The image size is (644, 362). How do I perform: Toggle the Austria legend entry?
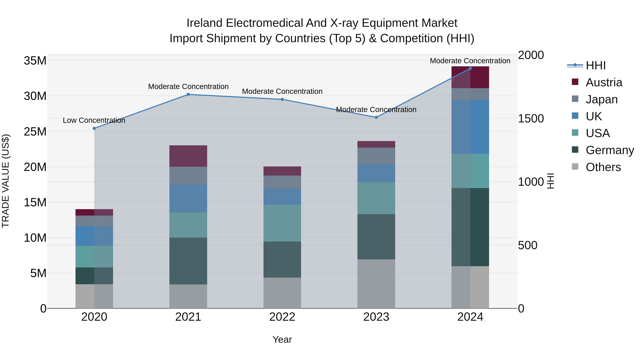point(597,82)
